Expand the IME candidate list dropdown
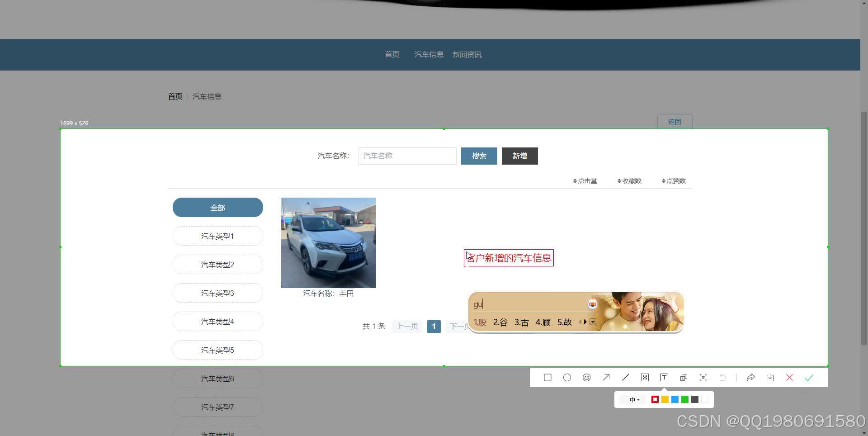The height and width of the screenshot is (436, 868). click(x=593, y=322)
